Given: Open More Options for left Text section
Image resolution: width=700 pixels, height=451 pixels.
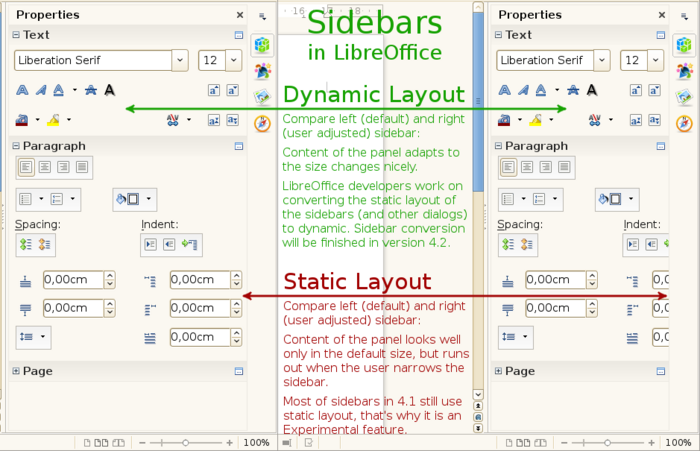Looking at the screenshot, I should [239, 35].
